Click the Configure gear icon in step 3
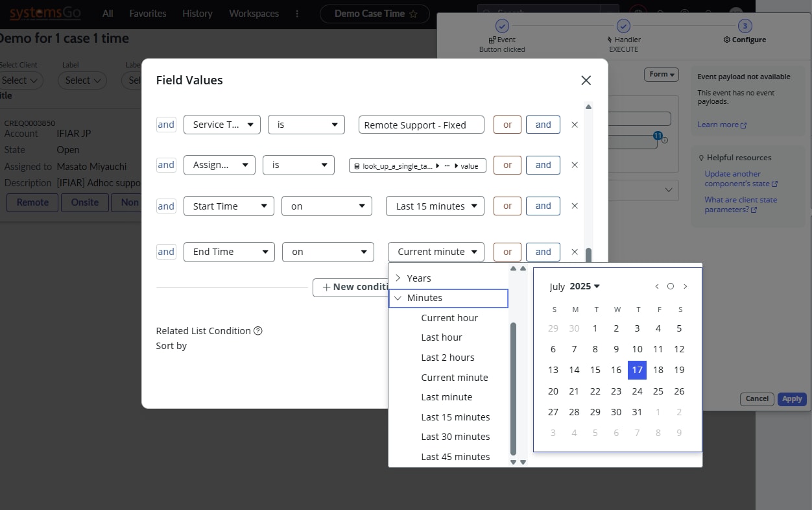This screenshot has width=812, height=510. pyautogui.click(x=727, y=40)
